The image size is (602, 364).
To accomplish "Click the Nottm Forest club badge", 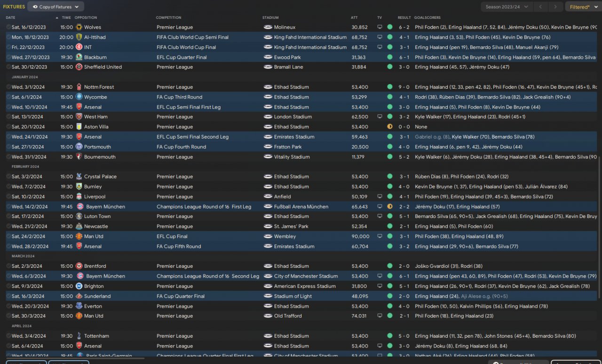I will click(79, 87).
